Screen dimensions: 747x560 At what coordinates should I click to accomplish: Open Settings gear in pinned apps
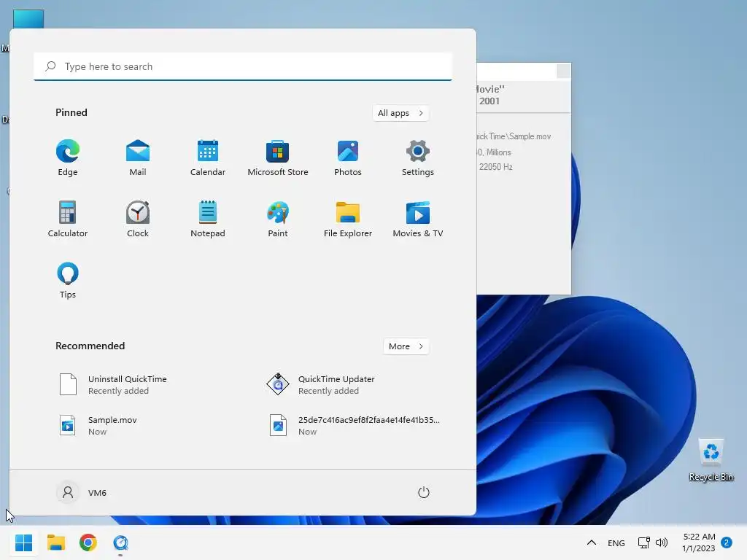[418, 158]
